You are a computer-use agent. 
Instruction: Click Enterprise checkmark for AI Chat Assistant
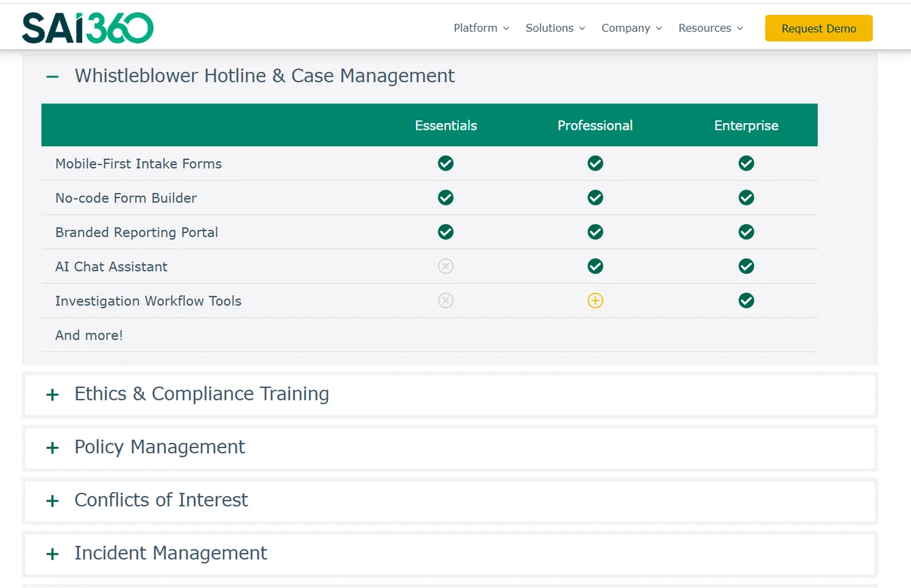tap(746, 266)
